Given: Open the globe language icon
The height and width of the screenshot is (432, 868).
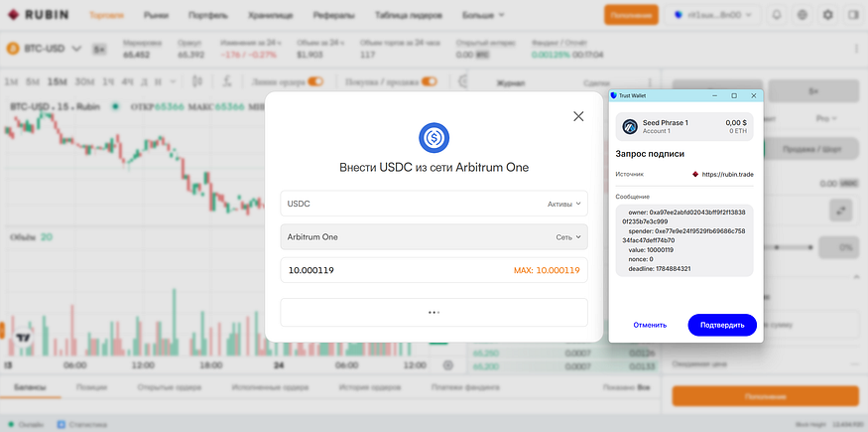Looking at the screenshot, I should pos(803,15).
